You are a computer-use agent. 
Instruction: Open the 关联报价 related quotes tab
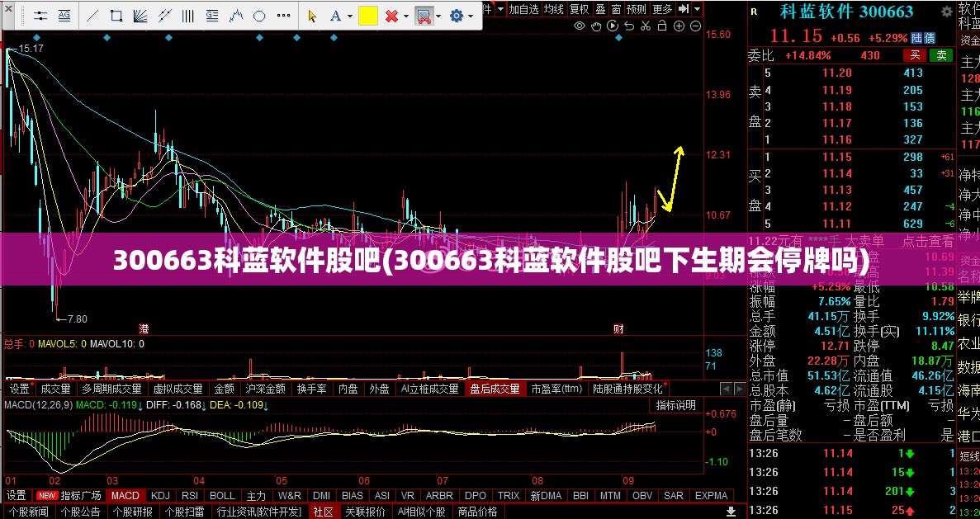(x=366, y=512)
